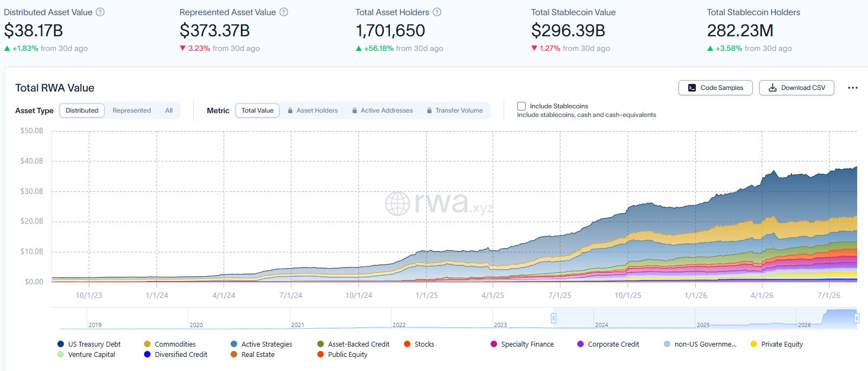Click the 2021 area in the timeline navigator
Screen dimensions: 868x371
[341, 319]
